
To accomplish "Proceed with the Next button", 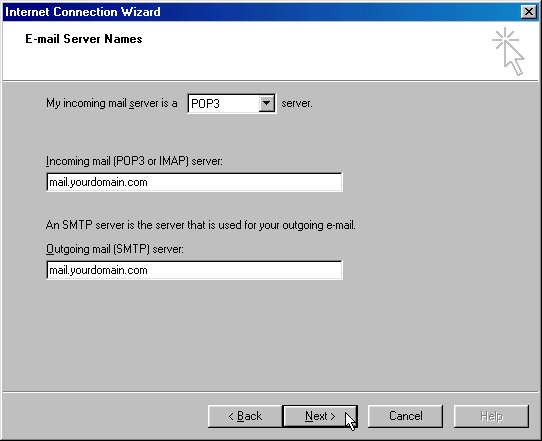I will point(320,416).
